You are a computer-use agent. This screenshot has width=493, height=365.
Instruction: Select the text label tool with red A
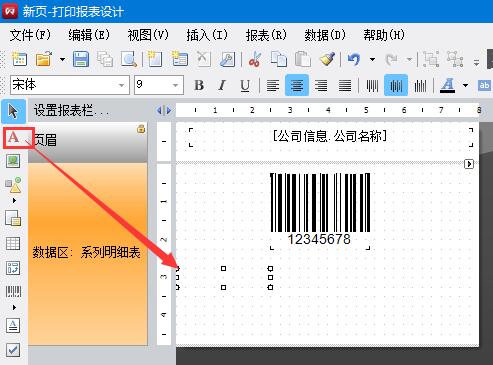(13, 137)
